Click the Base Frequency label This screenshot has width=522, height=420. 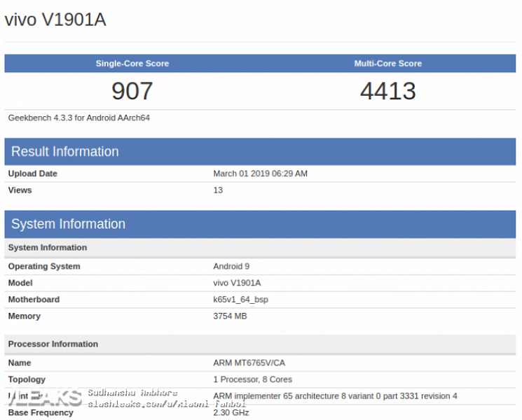pos(41,413)
